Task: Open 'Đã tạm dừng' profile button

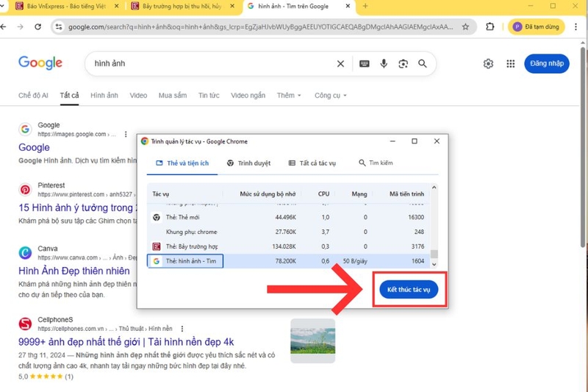Action: click(537, 26)
